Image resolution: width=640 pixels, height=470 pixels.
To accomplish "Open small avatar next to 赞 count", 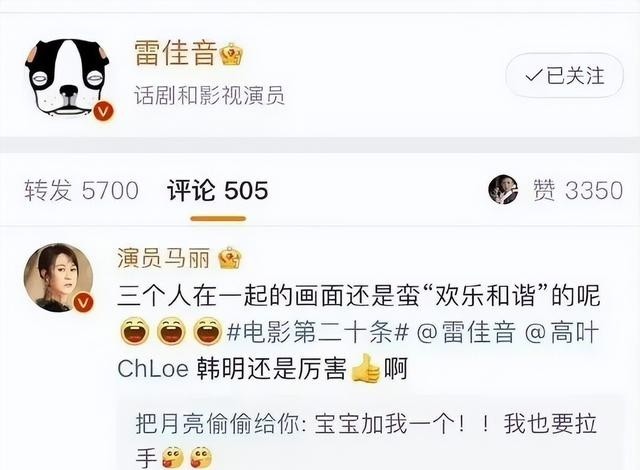I will pyautogui.click(x=503, y=189).
